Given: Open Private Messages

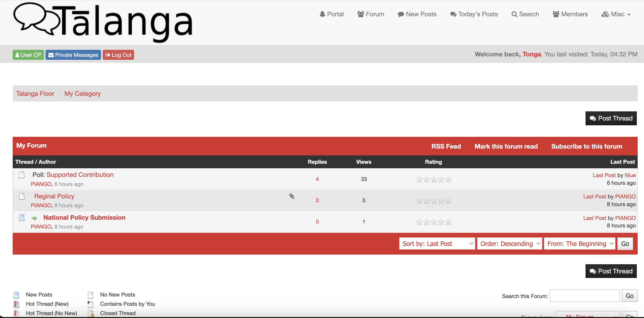Looking at the screenshot, I should coord(73,55).
